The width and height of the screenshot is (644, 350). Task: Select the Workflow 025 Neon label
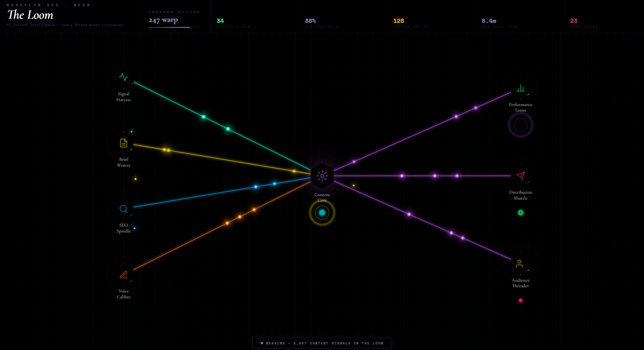tap(48, 5)
